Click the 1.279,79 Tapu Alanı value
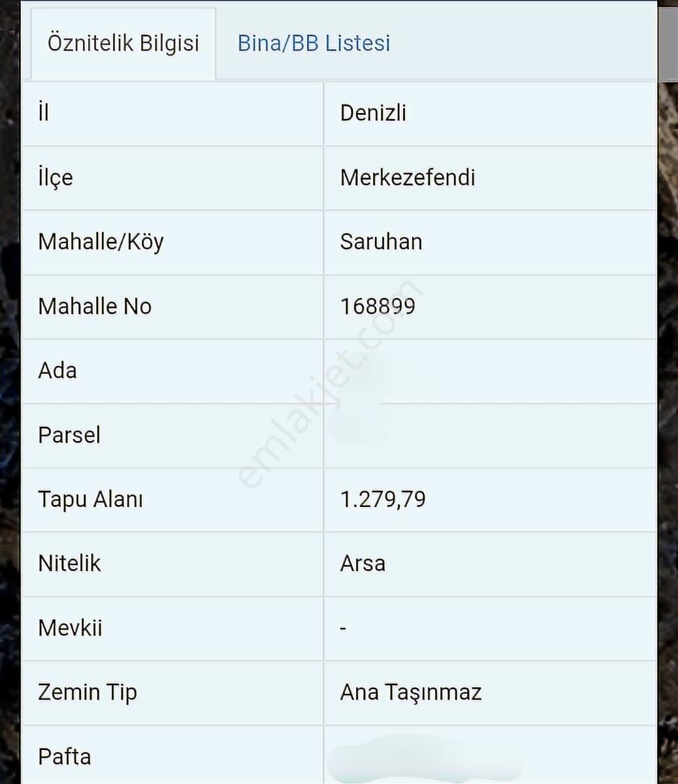This screenshot has width=678, height=784. pos(383,499)
